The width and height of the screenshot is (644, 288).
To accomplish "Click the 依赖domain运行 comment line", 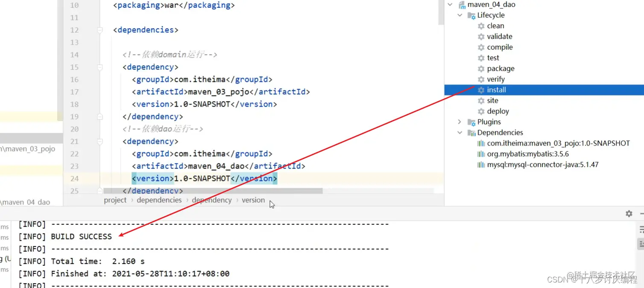I will coord(170,55).
